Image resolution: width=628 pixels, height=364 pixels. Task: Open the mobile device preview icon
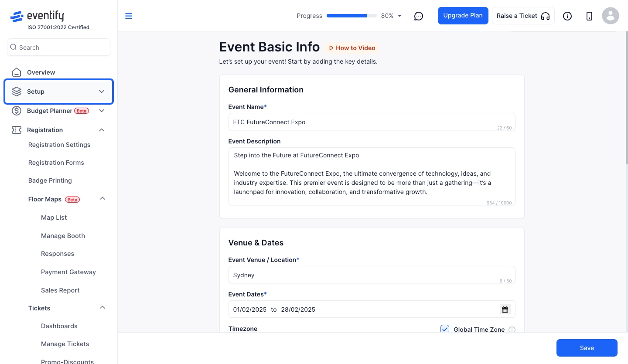pyautogui.click(x=589, y=16)
